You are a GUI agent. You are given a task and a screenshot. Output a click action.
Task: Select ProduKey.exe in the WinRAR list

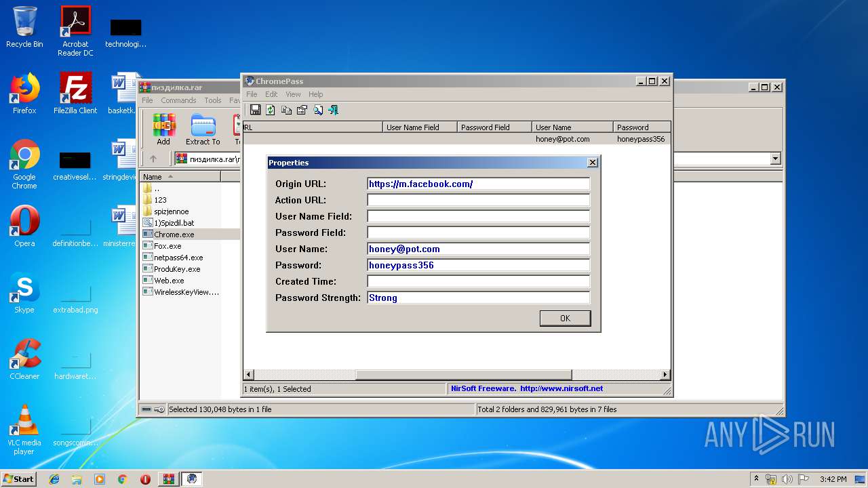(x=177, y=269)
